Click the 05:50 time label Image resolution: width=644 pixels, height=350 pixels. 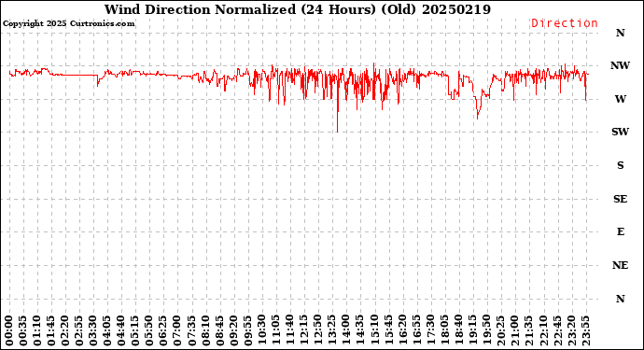(x=149, y=331)
